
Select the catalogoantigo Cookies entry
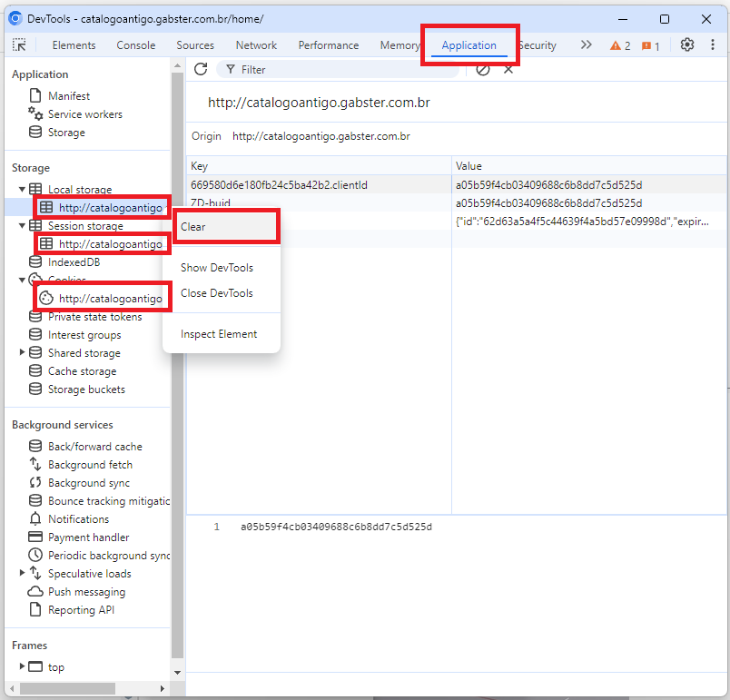(110, 299)
